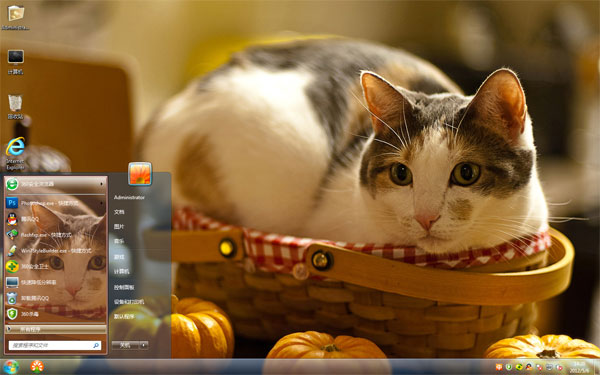Open 卸载腾讯QQ with the recycle bin icon
The height and width of the screenshot is (375, 600).
pyautogui.click(x=55, y=298)
